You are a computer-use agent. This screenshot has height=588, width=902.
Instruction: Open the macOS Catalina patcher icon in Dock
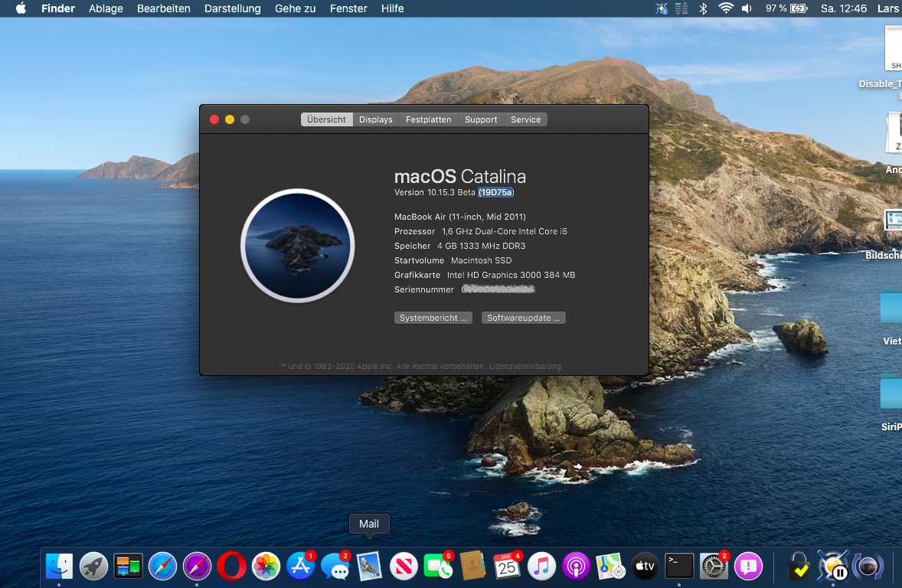click(x=868, y=567)
